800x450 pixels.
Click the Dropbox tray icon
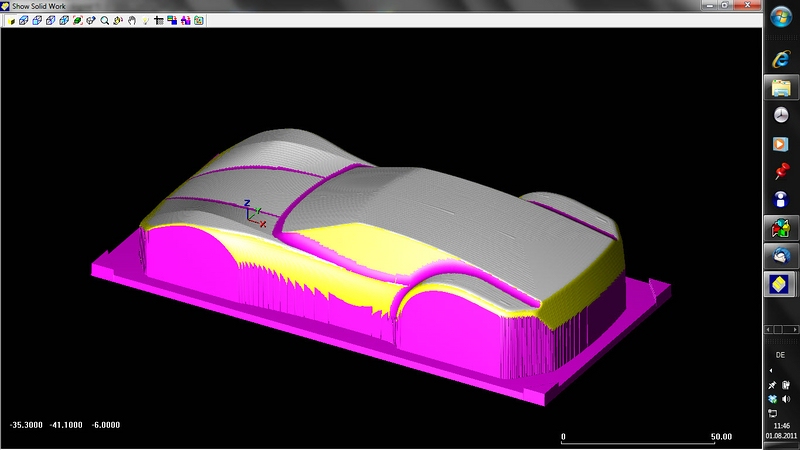coord(772,399)
